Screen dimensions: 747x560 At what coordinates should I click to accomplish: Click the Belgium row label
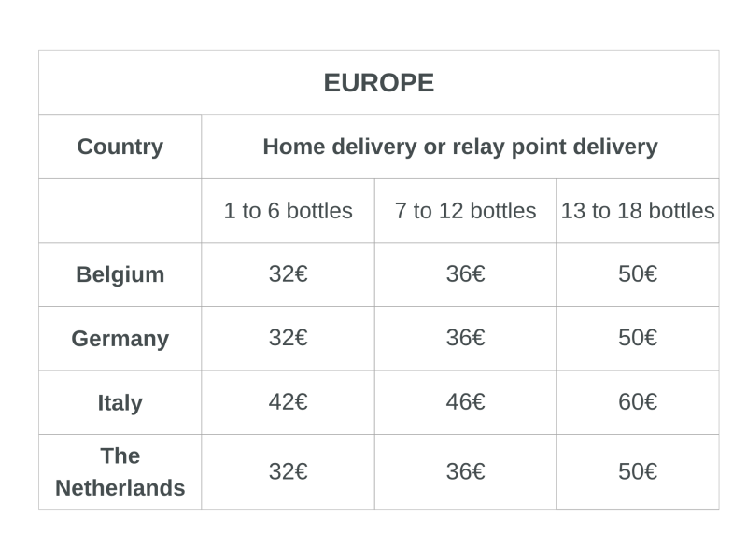click(120, 274)
